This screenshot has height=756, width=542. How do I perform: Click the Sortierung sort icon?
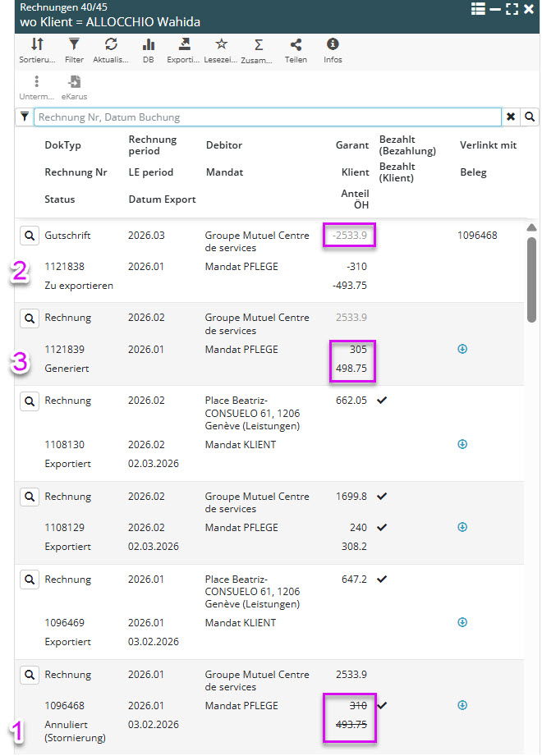[37, 45]
